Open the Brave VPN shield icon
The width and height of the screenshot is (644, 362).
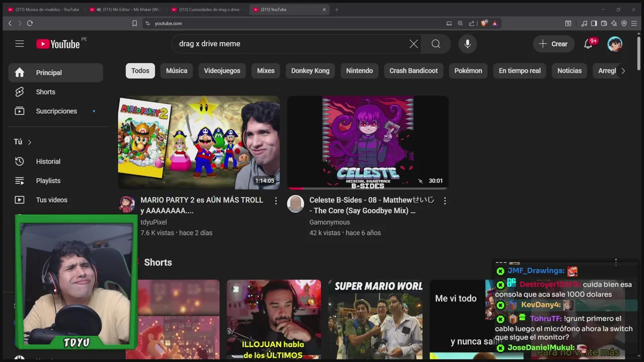[624, 23]
